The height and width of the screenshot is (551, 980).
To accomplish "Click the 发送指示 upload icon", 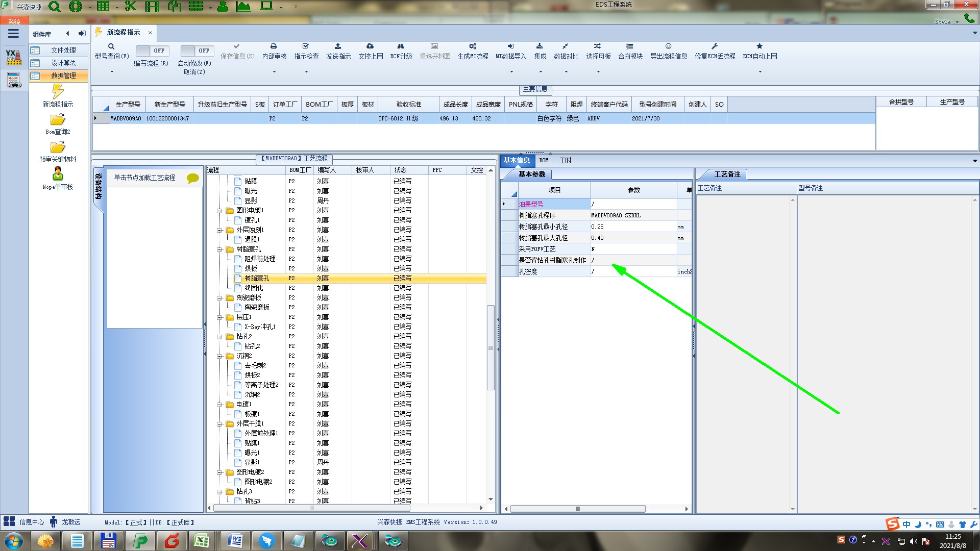I will (x=338, y=46).
